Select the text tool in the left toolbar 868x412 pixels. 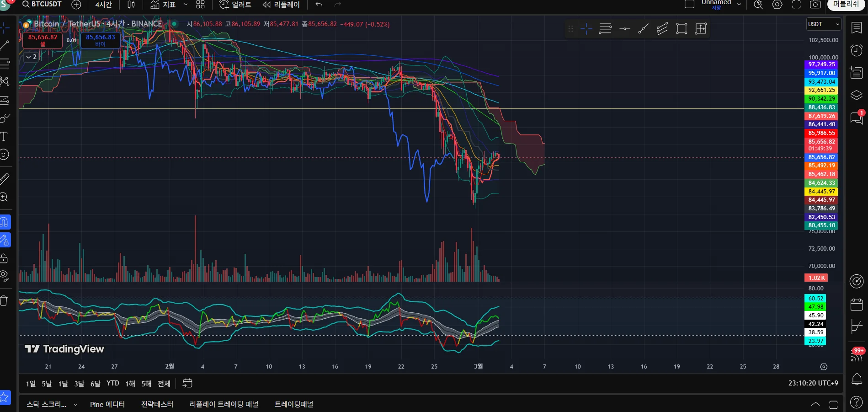click(4, 136)
